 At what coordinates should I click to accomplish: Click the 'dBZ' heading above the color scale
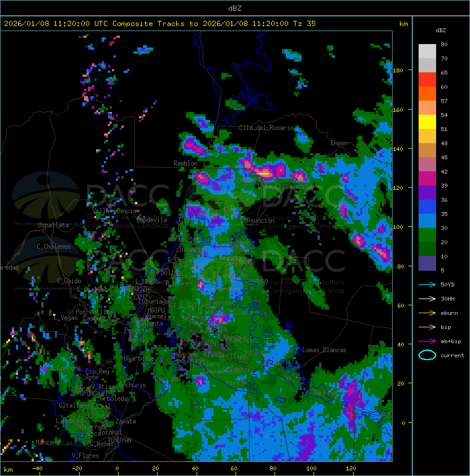[x=441, y=31]
